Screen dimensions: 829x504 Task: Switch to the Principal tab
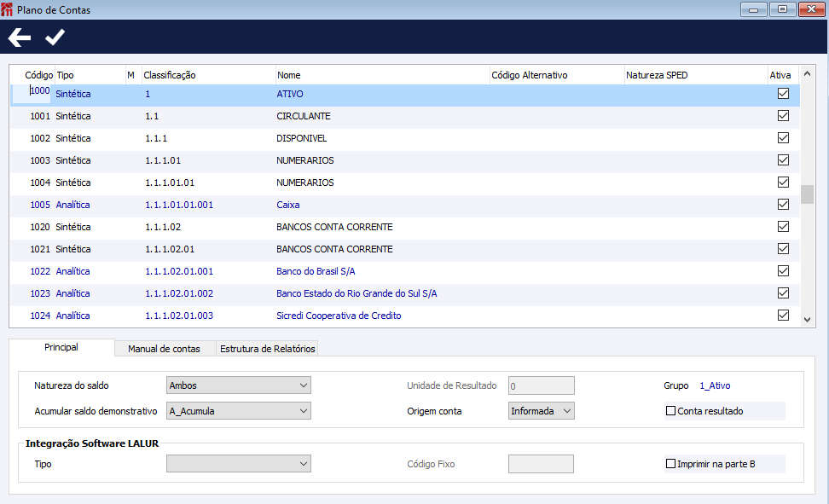tap(61, 347)
